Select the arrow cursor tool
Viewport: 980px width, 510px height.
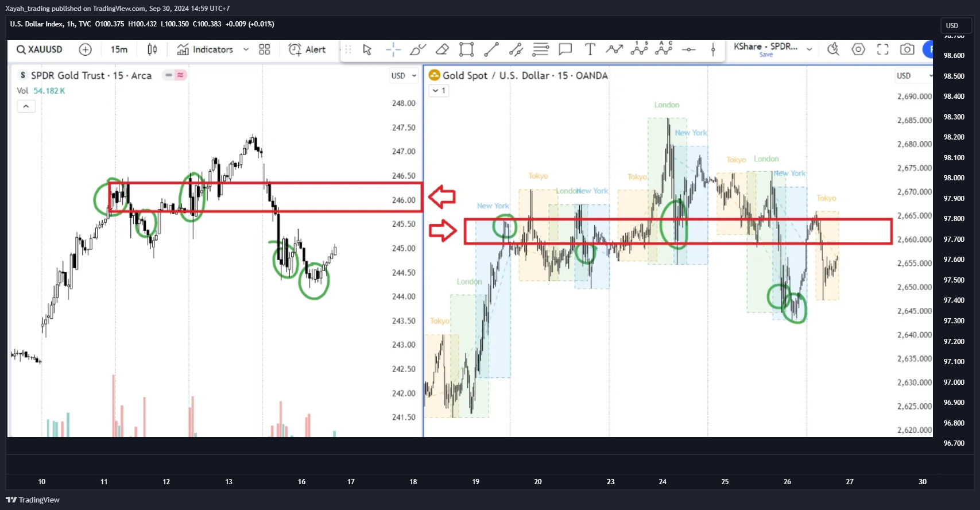(367, 49)
